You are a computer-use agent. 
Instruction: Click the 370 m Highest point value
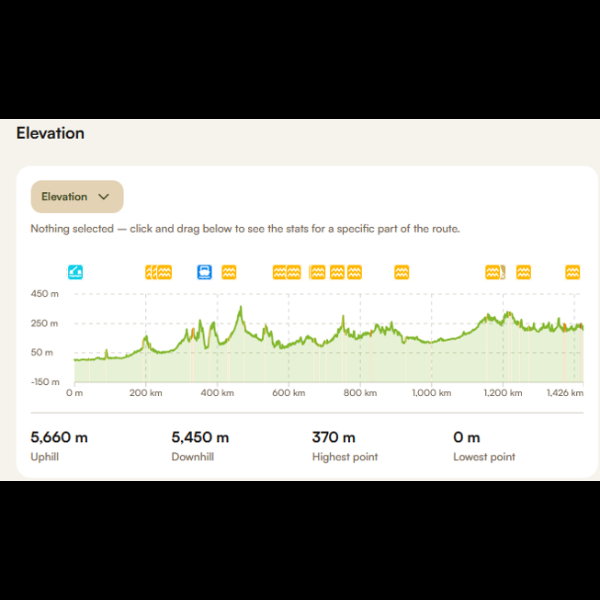334,437
